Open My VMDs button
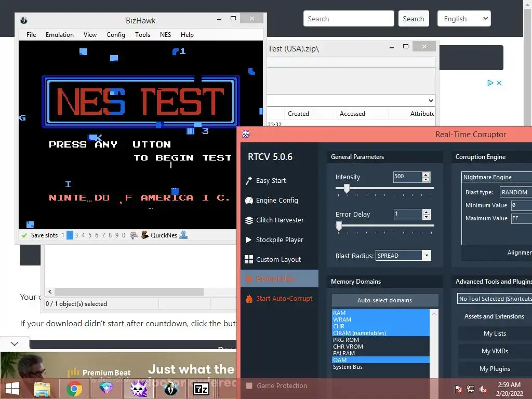Screen dimensions: 532x399 point(495,351)
